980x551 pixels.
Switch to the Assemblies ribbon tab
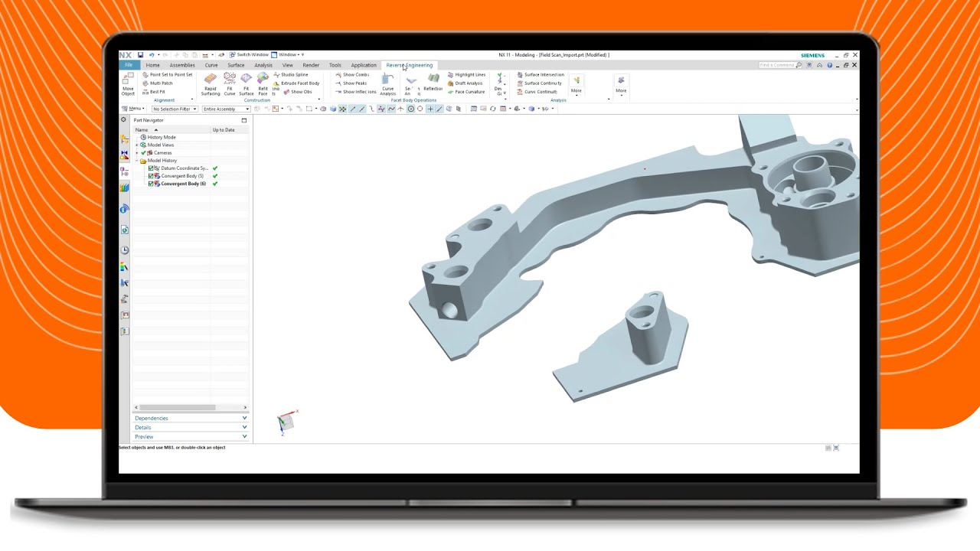(182, 65)
